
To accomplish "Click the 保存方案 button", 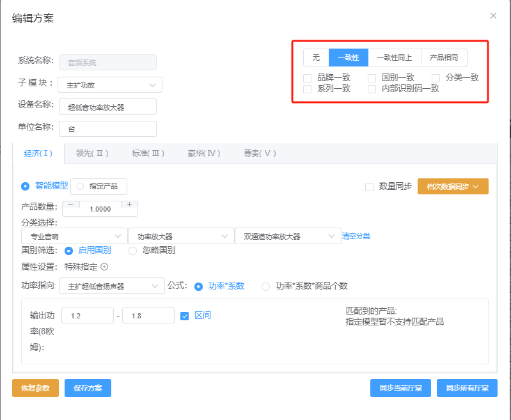I will point(88,388).
